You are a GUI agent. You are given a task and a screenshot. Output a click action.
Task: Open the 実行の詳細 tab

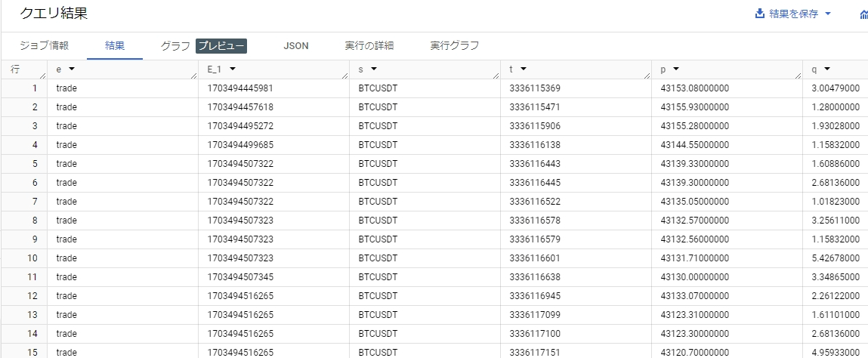[x=369, y=46]
